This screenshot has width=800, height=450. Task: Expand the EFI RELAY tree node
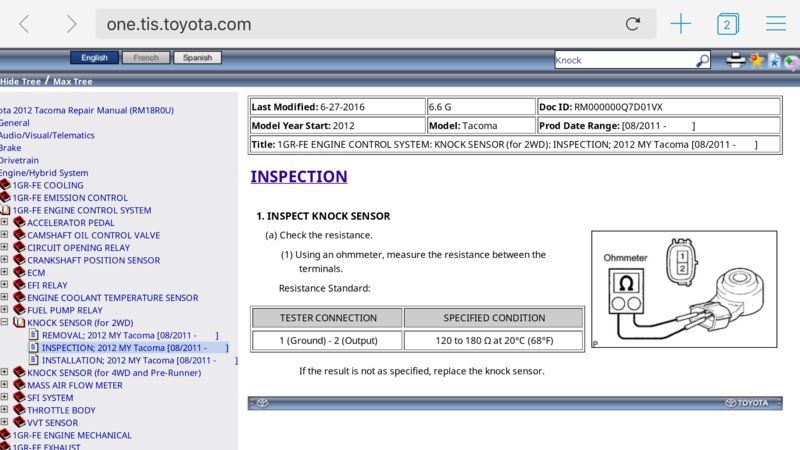[x=4, y=285]
